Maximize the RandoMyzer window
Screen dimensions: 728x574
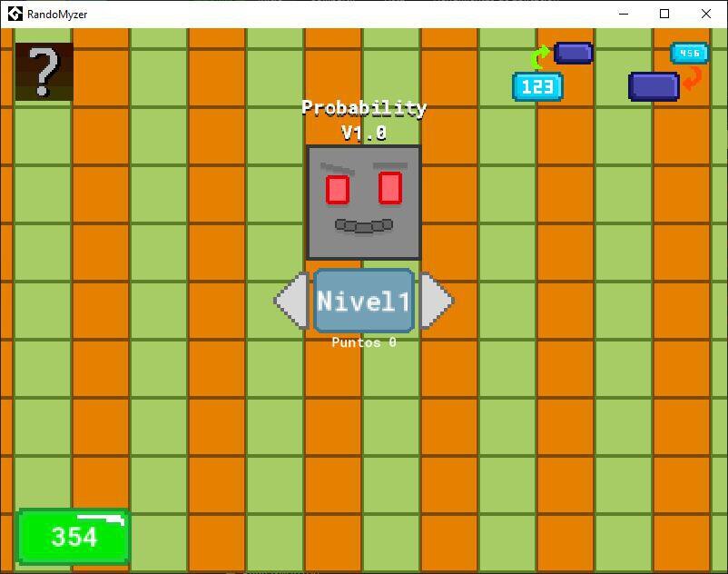pyautogui.click(x=664, y=14)
